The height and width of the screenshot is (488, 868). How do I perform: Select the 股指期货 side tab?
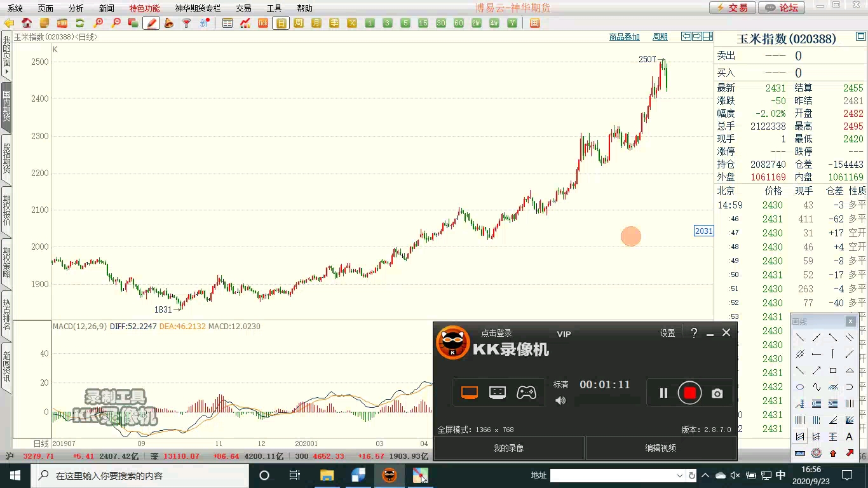point(6,158)
